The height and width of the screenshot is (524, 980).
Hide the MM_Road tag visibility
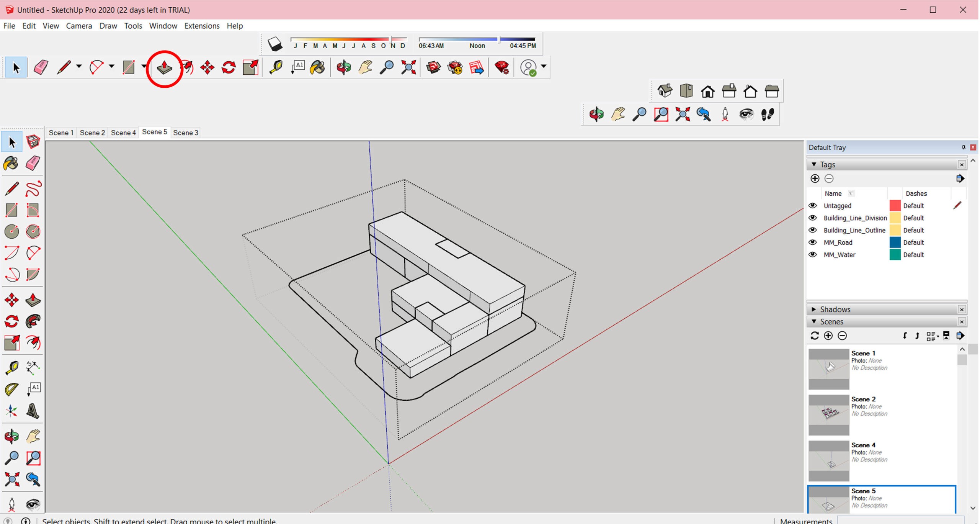[813, 242]
